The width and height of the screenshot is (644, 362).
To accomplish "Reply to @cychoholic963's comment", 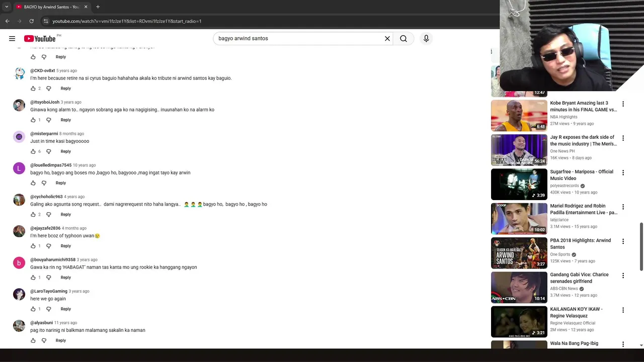I will tap(65, 215).
